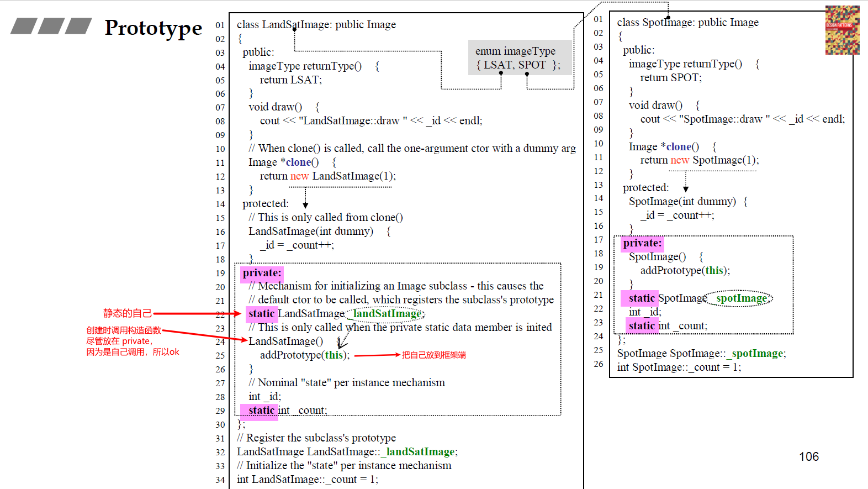Click red new keyword before LandSatImage(1)
This screenshot has height=489, width=868.
(x=299, y=176)
